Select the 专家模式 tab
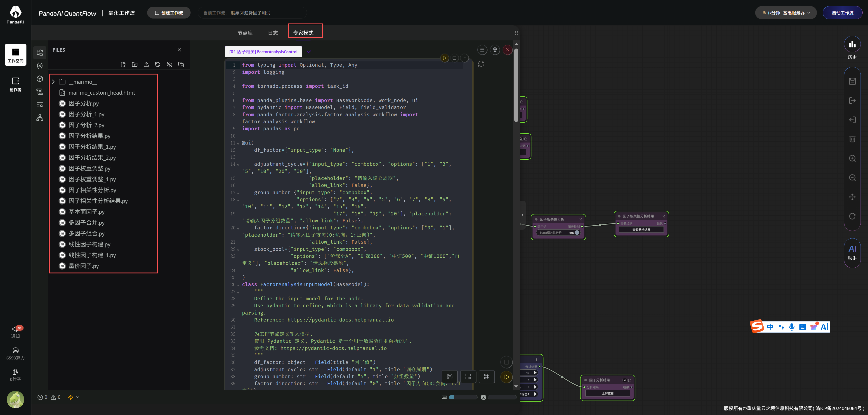The height and width of the screenshot is (415, 868). [x=303, y=33]
